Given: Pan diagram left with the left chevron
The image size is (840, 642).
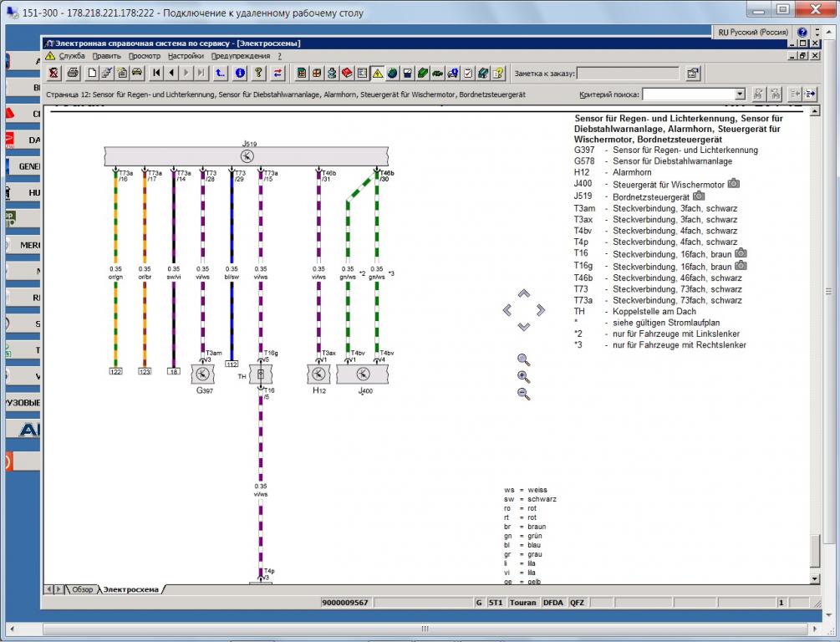Looking at the screenshot, I should (507, 310).
